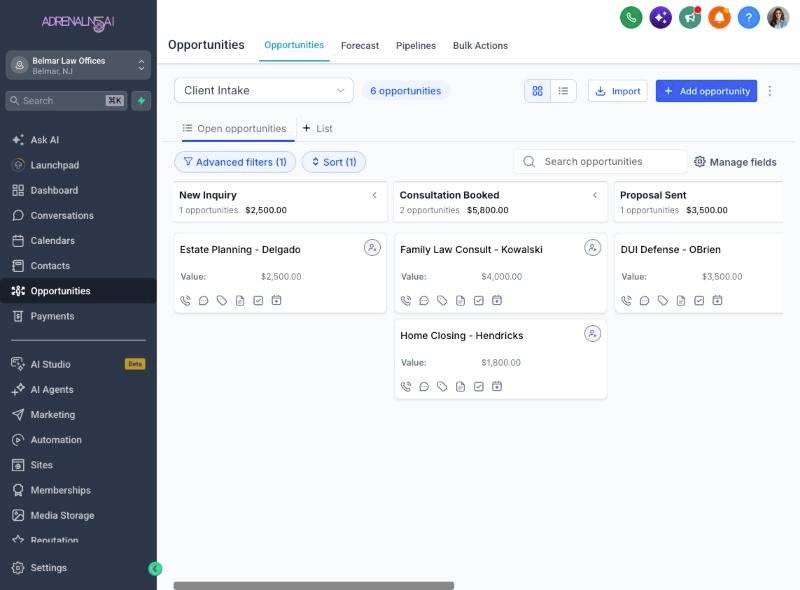Call contact on Estate Planning - Delgado card

(185, 301)
